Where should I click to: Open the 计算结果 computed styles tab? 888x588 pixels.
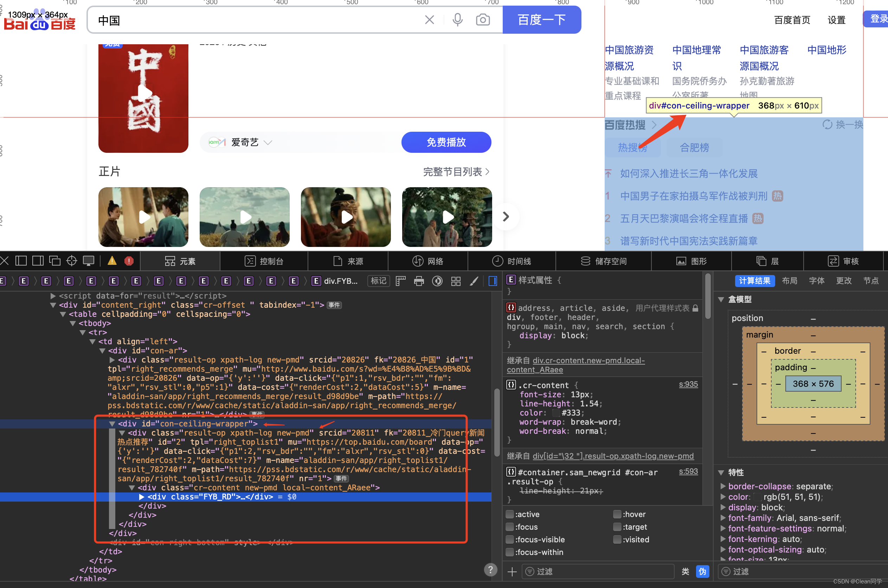755,281
